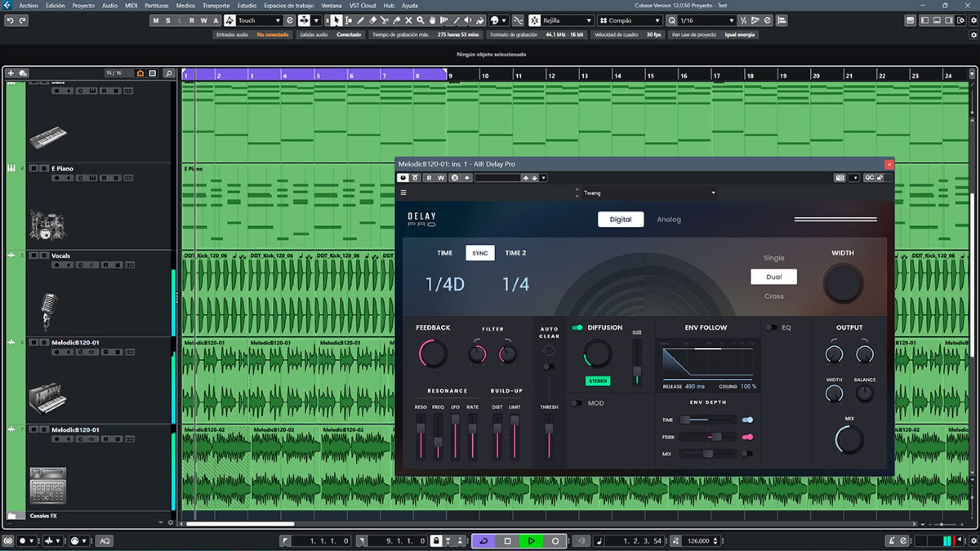980x551 pixels.
Task: Expand dropdown next to plugin snapshot camera
Action: [855, 178]
